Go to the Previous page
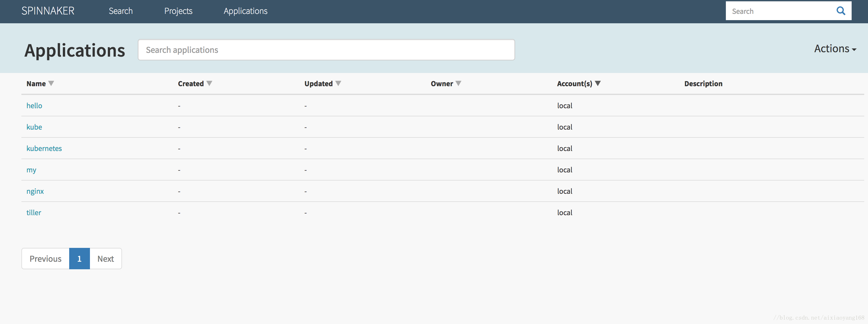The width and height of the screenshot is (868, 324). (x=46, y=259)
